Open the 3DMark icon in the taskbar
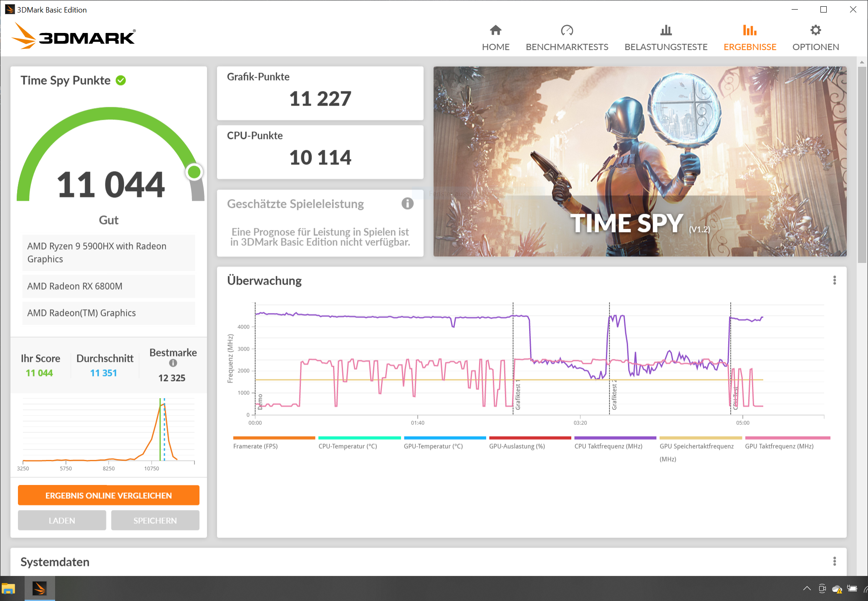The image size is (868, 601). coord(39,588)
